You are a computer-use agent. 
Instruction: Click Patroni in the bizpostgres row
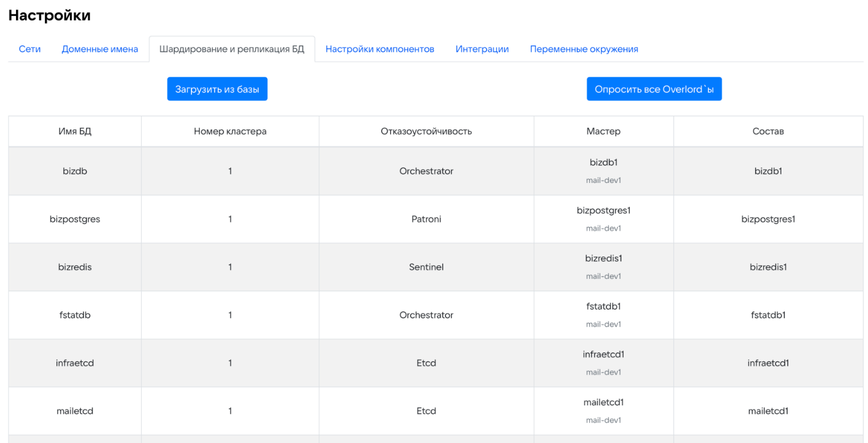click(426, 219)
